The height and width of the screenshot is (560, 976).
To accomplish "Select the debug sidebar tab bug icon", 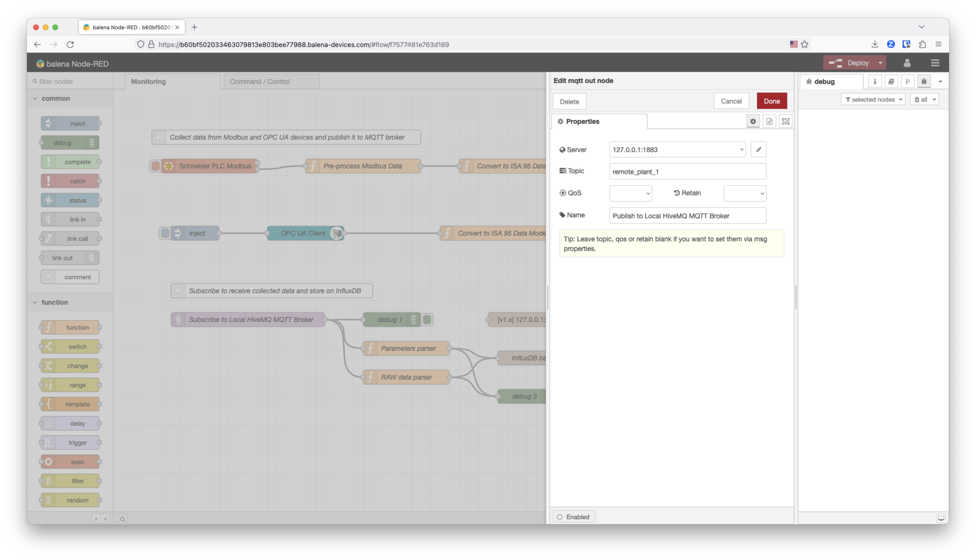I will [x=924, y=81].
